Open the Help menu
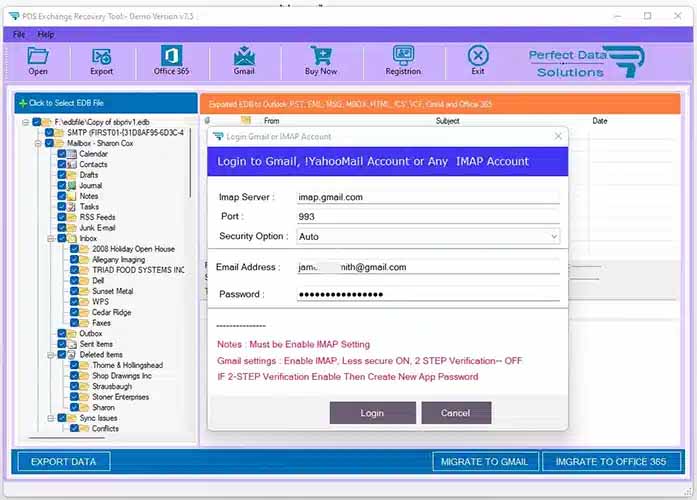 click(46, 34)
